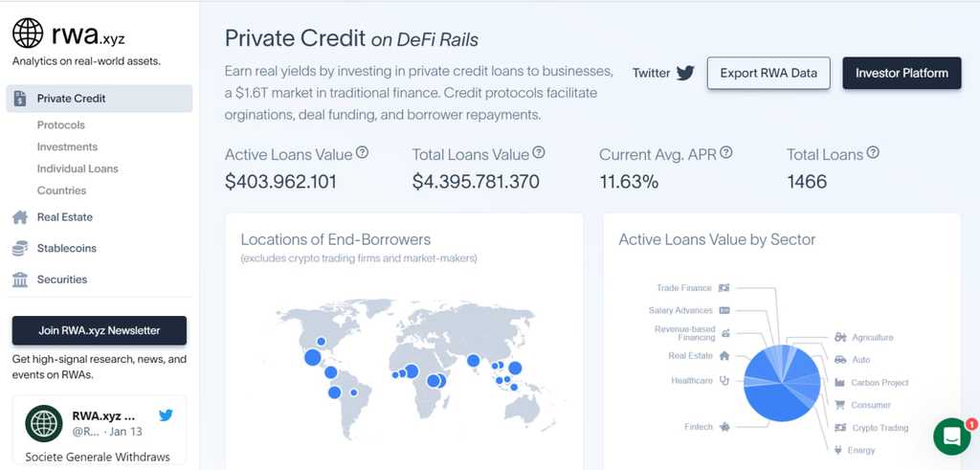Navigate to the Countries subsection
This screenshot has height=470, width=980.
click(x=61, y=190)
